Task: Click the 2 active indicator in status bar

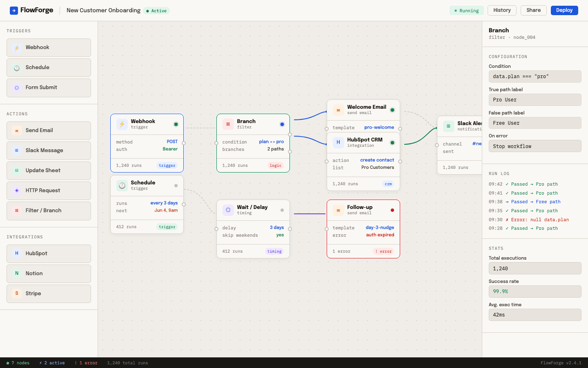Action: coord(52,363)
